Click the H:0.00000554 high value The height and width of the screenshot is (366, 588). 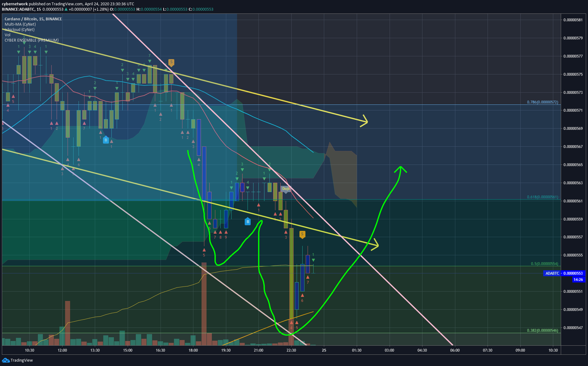click(x=149, y=9)
